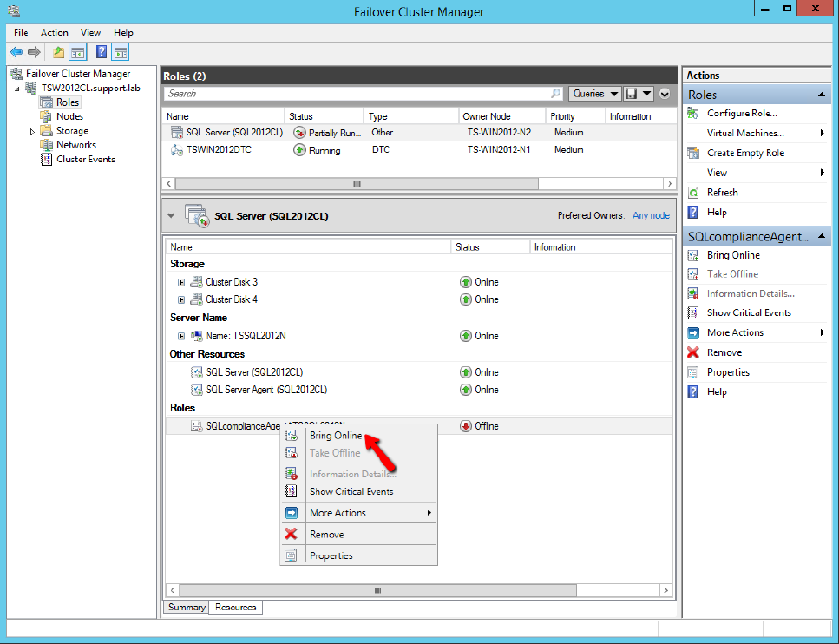The width and height of the screenshot is (839, 644).
Task: Click the search magnifier icon
Action: click(556, 93)
